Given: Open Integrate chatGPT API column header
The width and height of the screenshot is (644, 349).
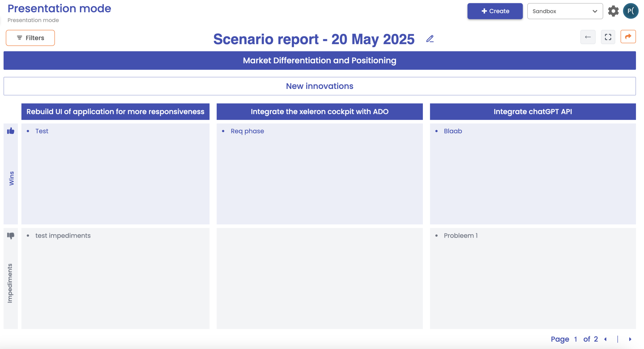Looking at the screenshot, I should [533, 112].
